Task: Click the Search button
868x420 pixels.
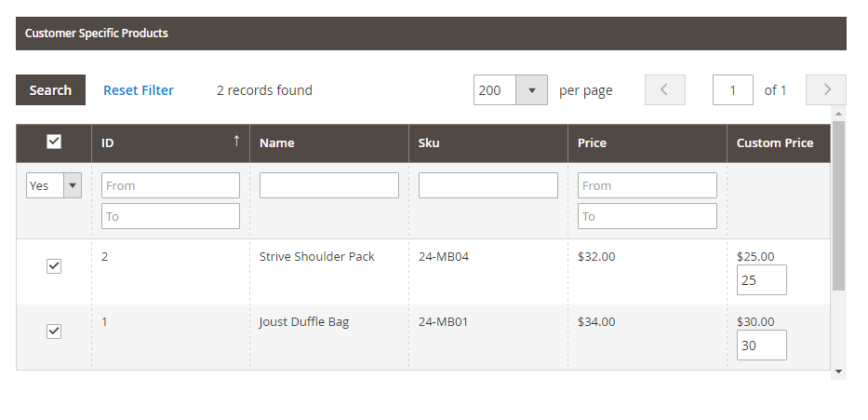Action: pos(50,90)
